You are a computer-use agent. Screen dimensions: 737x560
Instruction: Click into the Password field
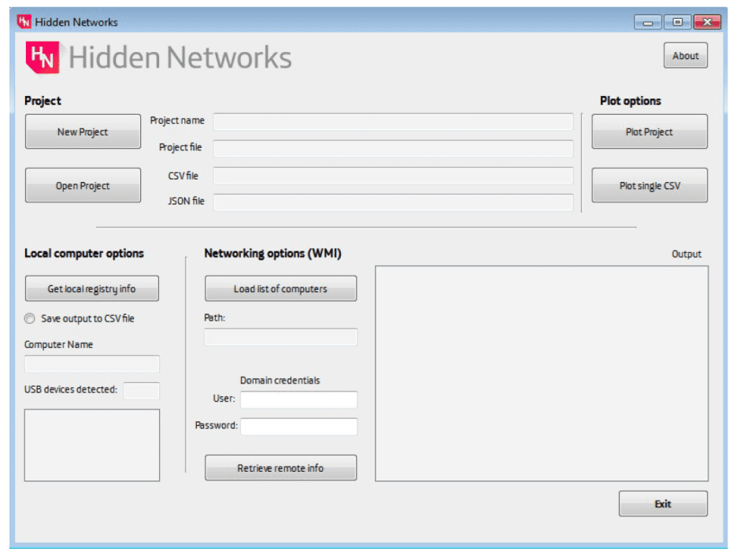click(x=298, y=426)
